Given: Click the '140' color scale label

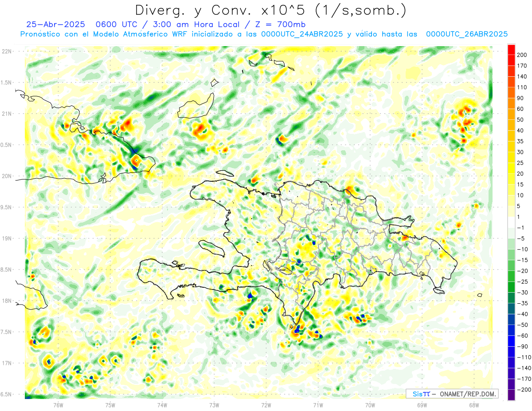Looking at the screenshot, I should (523, 76).
